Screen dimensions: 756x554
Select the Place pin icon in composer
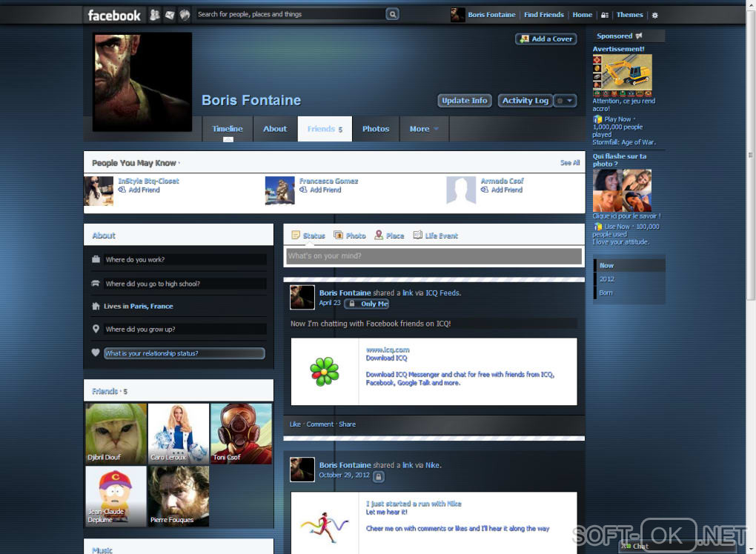click(x=379, y=235)
